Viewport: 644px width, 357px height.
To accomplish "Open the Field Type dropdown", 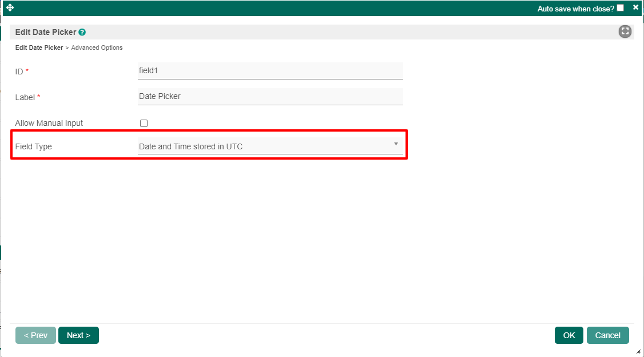I will (x=271, y=146).
